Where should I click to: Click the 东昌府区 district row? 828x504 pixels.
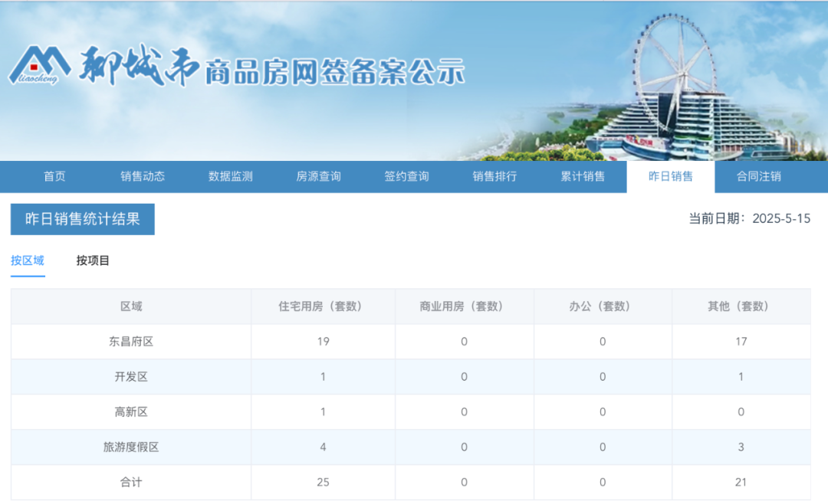click(x=130, y=342)
